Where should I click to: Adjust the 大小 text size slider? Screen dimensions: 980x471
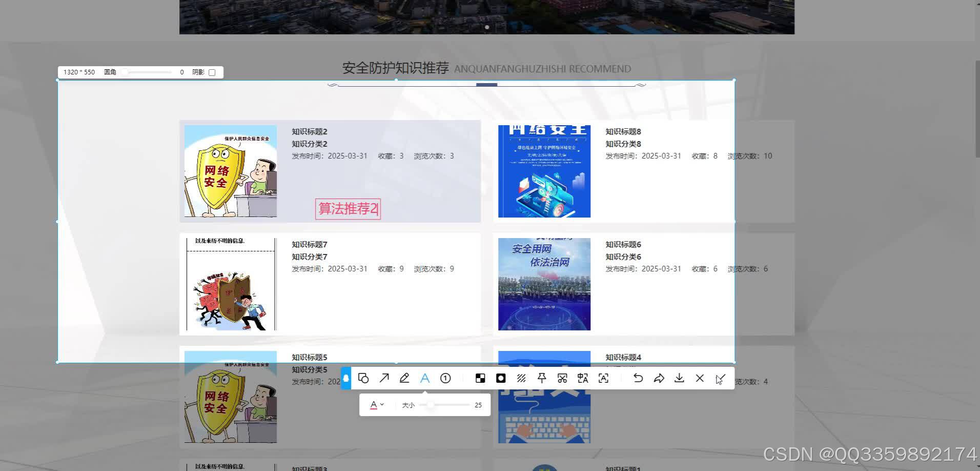[431, 405]
